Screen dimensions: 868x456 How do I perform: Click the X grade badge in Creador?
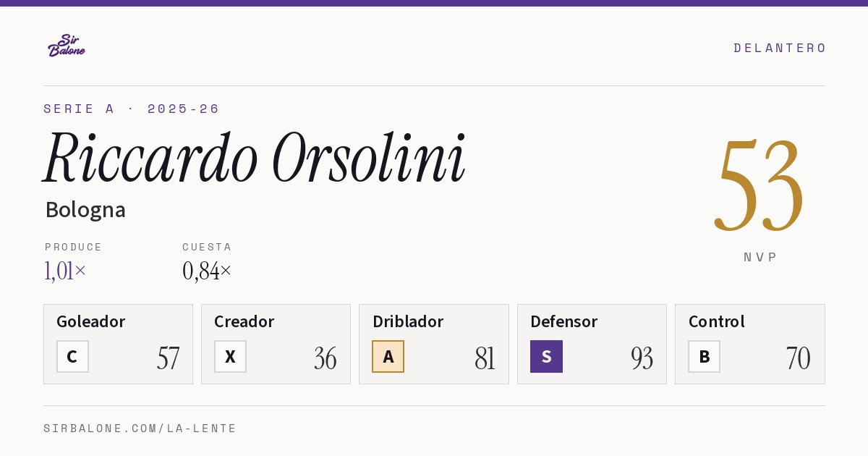(x=230, y=356)
